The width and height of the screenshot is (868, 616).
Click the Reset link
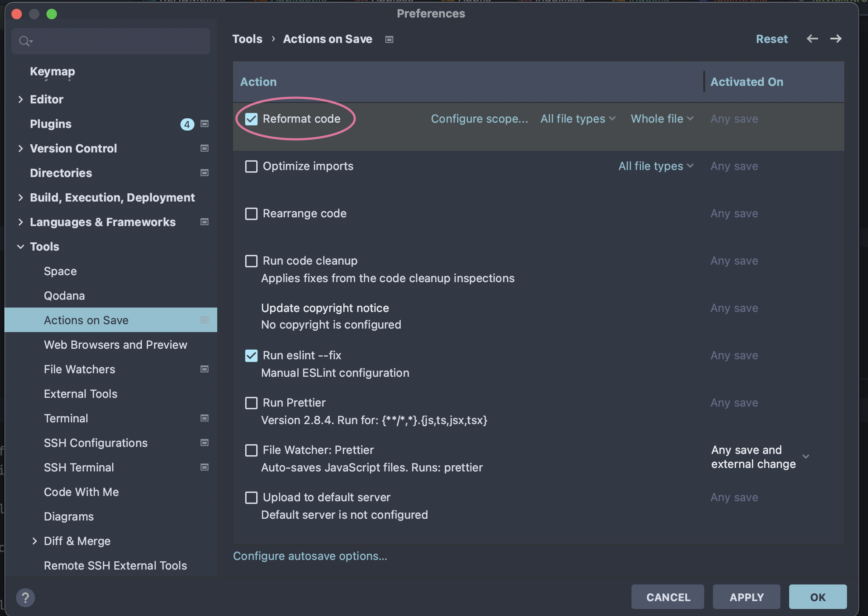[x=771, y=39]
